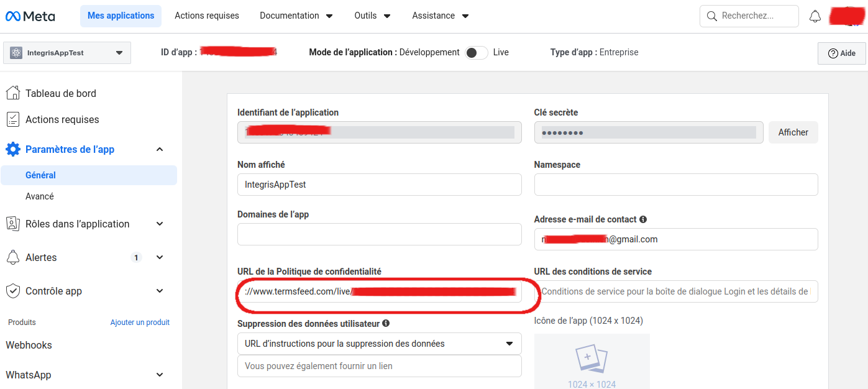Click the Identifiant de l'application field
Viewport: 868px width, 389px height.
[x=380, y=132]
